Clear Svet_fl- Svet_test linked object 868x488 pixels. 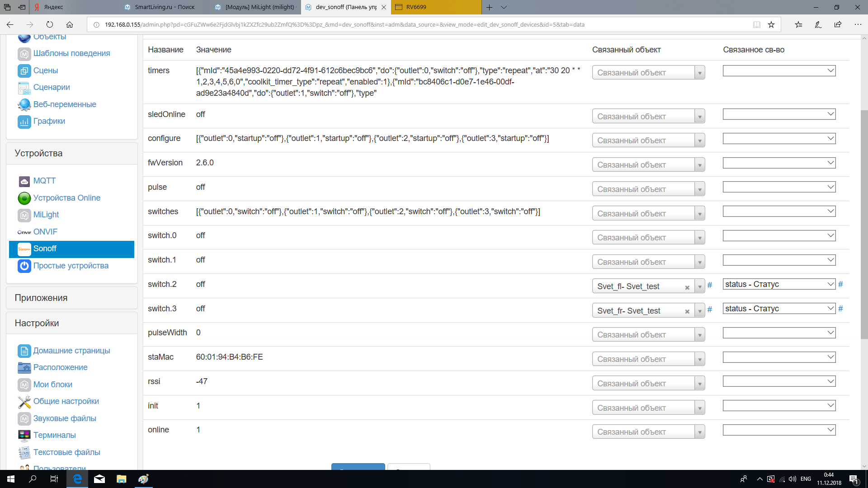(687, 287)
